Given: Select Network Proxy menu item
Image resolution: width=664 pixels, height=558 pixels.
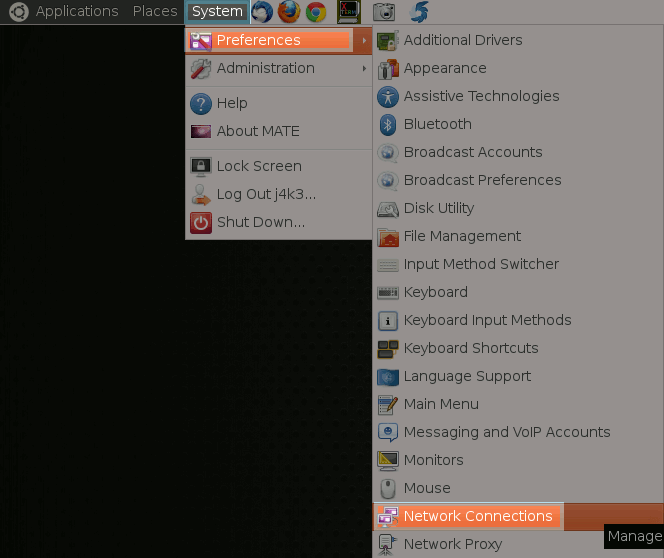Looking at the screenshot, I should [x=452, y=544].
